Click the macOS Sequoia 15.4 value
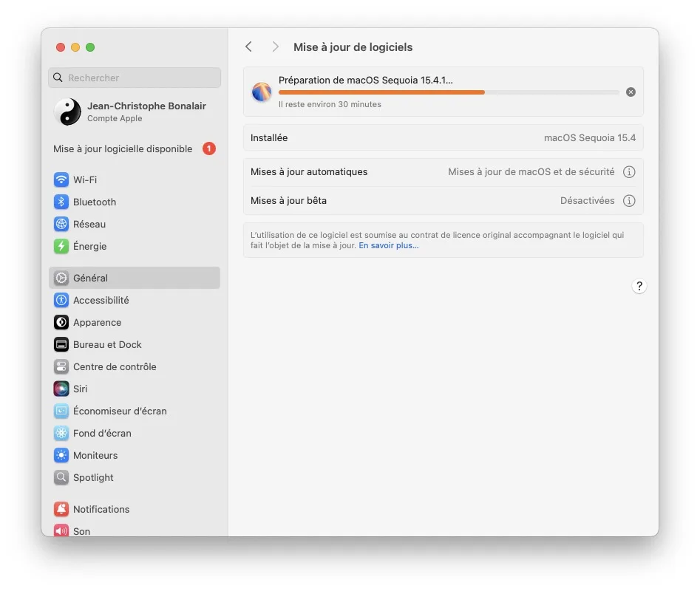The width and height of the screenshot is (700, 591). [589, 138]
